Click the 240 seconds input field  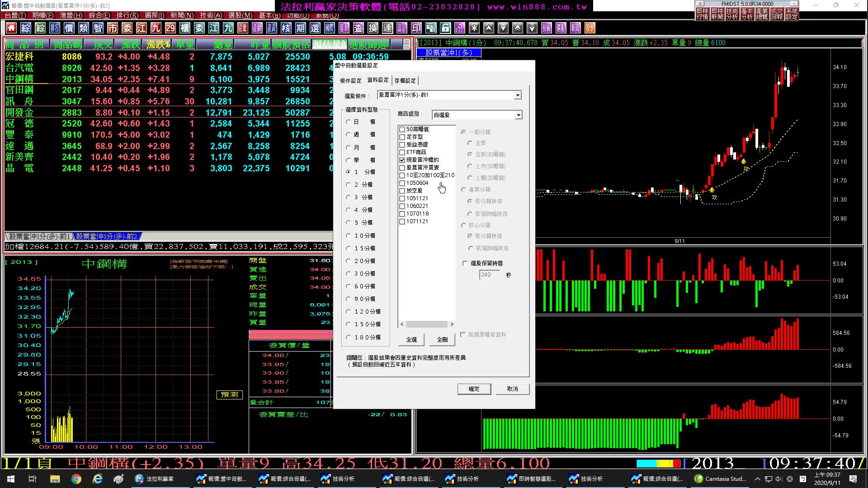490,275
